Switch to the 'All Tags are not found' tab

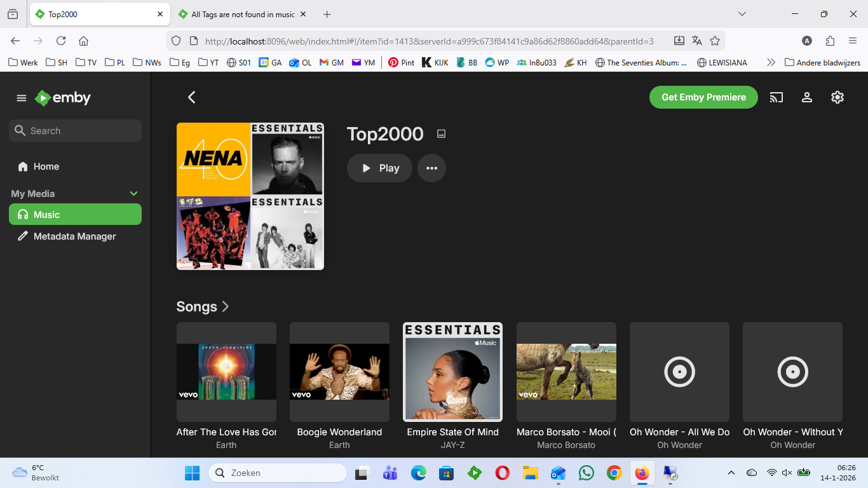pyautogui.click(x=242, y=14)
